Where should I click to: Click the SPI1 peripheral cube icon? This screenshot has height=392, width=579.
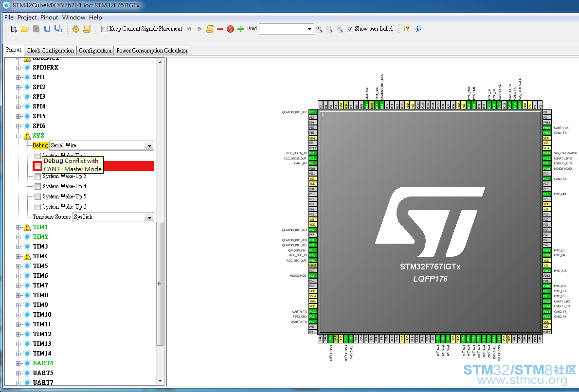(27, 77)
